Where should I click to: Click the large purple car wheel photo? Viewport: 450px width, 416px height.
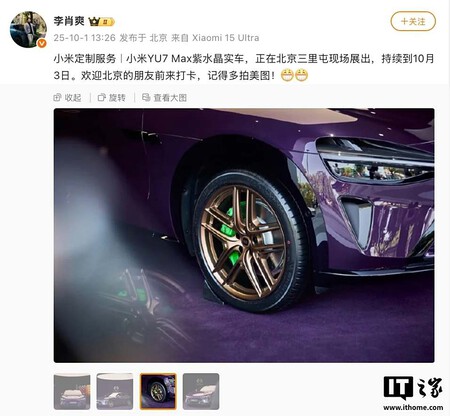(244, 235)
